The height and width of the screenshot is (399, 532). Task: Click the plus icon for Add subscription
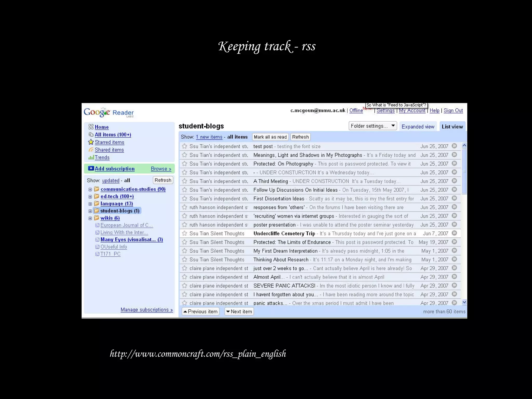pos(91,168)
